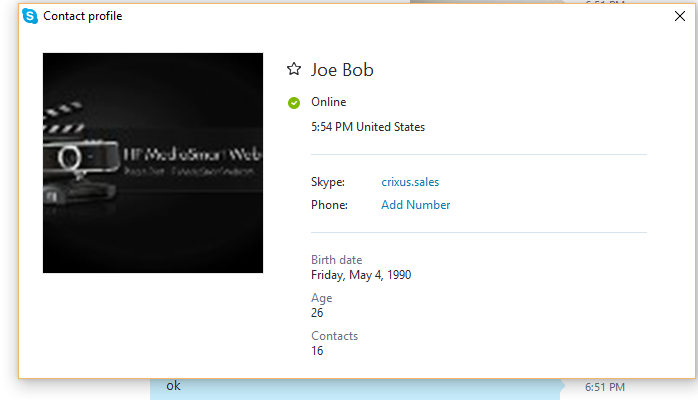Click the Add Number link

click(x=415, y=205)
